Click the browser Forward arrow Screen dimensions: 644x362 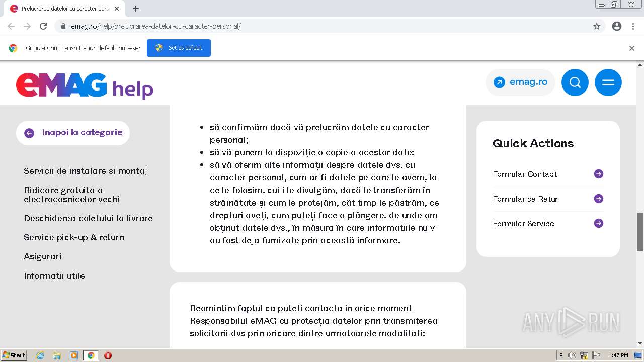click(27, 26)
